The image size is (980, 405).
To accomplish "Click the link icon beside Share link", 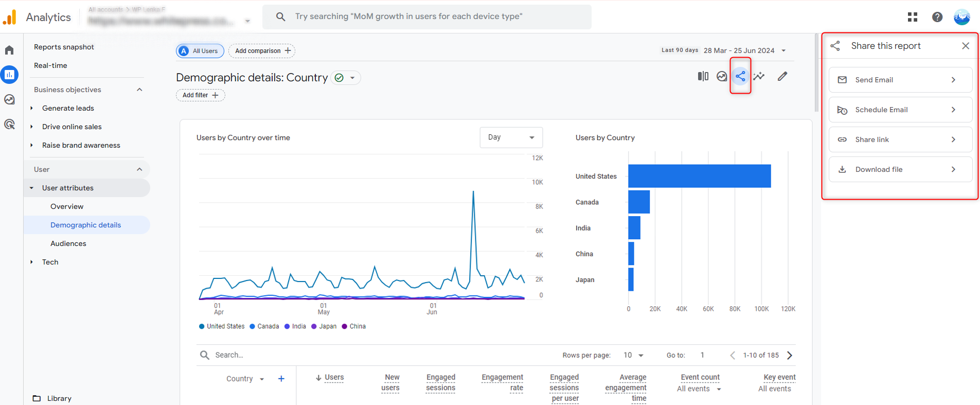I will click(x=842, y=139).
